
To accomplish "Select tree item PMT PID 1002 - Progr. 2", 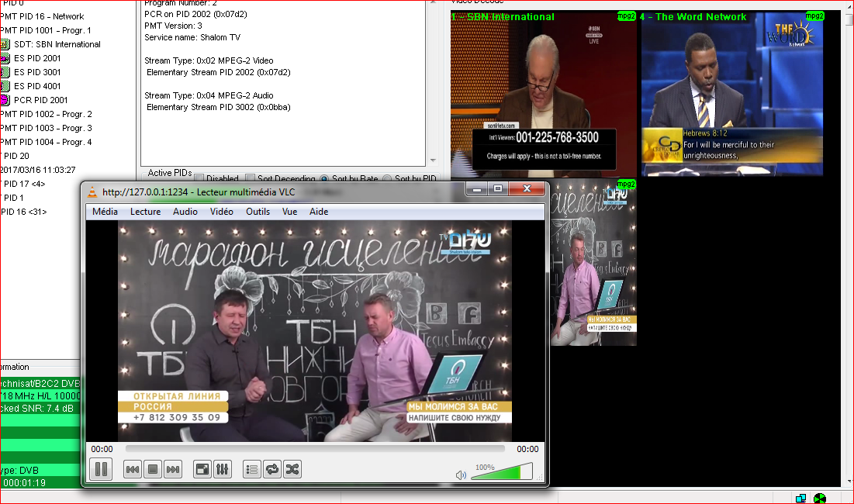I will pos(47,114).
